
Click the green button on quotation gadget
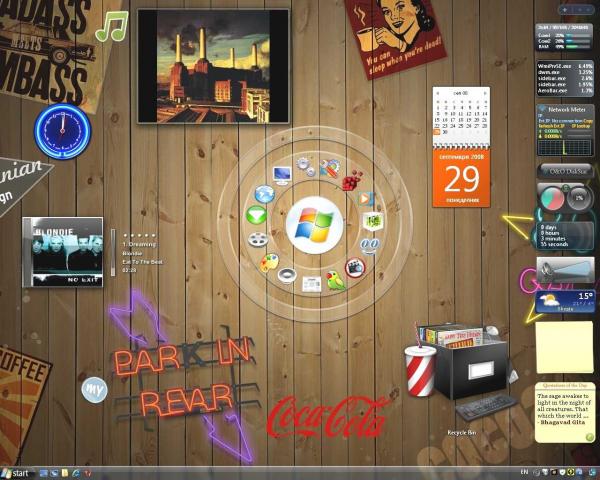point(589,437)
